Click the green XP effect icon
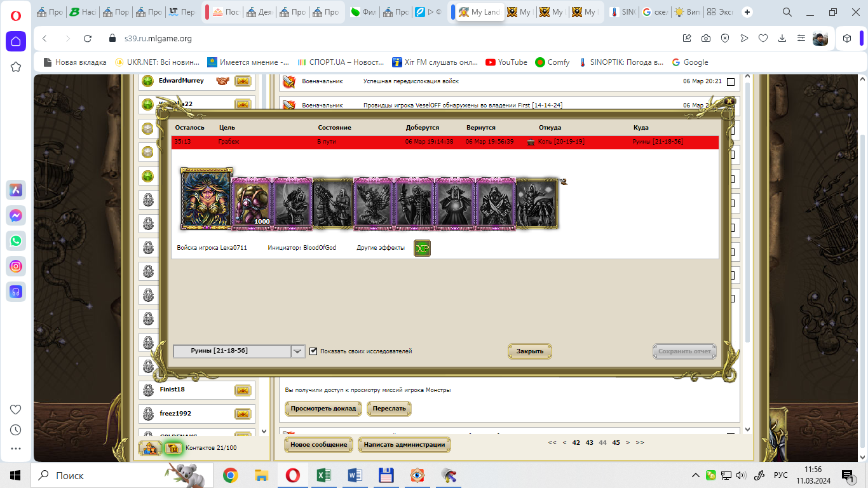The width and height of the screenshot is (868, 488). [x=422, y=248]
